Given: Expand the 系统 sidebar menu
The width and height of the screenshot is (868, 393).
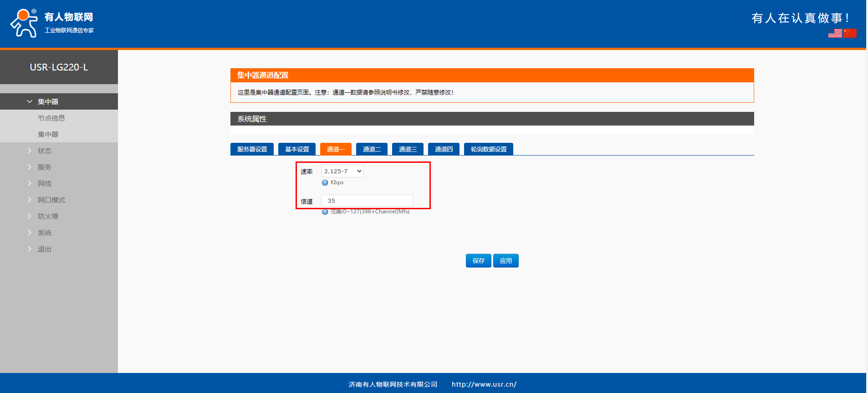Looking at the screenshot, I should (45, 232).
